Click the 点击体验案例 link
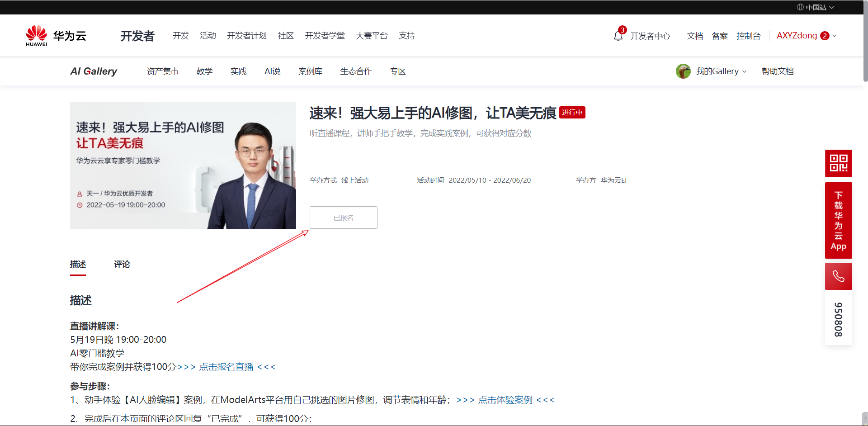Image resolution: width=868 pixels, height=426 pixels. [x=505, y=400]
